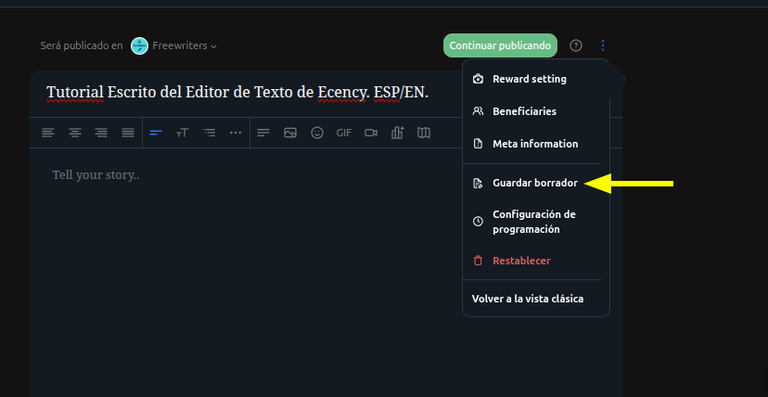This screenshot has width=768, height=397.
Task: Click the 'Tell your story..' body area
Action: (96, 175)
